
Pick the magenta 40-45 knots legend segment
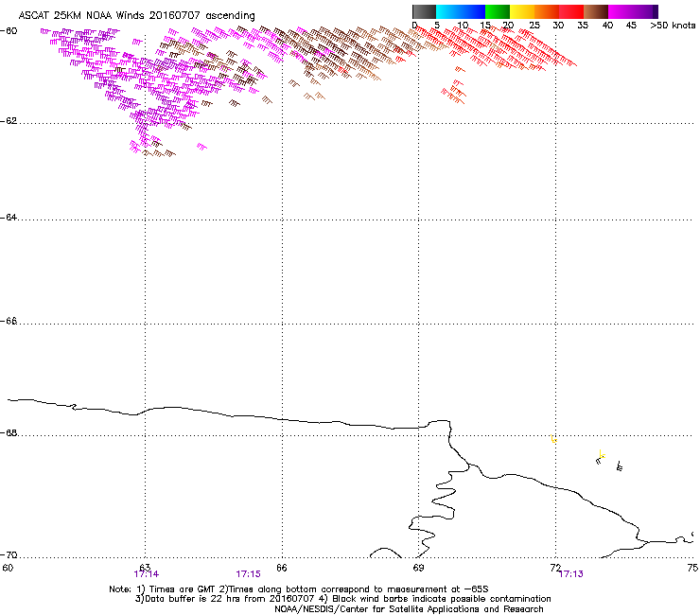(x=621, y=11)
